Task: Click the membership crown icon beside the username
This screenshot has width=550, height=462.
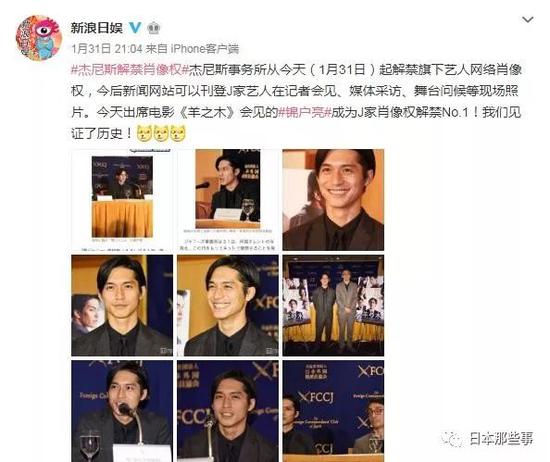Action: tap(154, 28)
